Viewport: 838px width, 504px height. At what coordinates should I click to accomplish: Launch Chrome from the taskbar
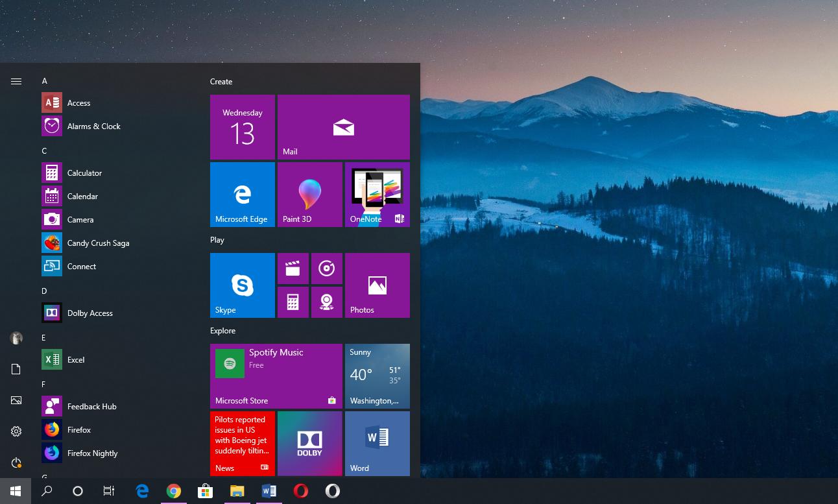(174, 491)
